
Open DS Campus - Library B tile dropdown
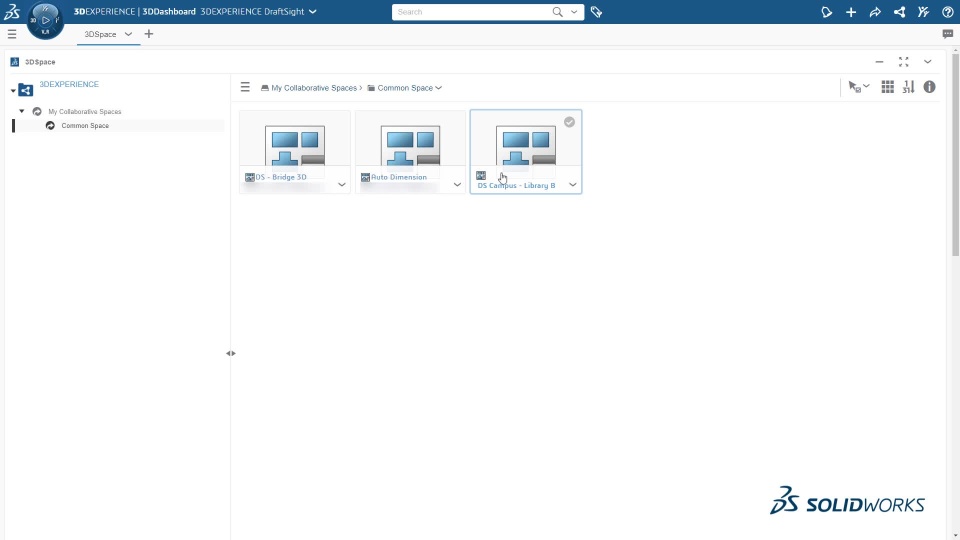point(572,184)
